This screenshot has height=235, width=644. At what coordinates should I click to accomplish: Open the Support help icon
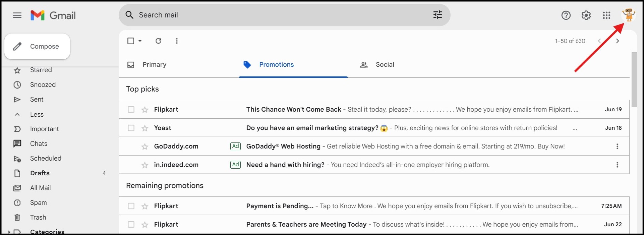(x=566, y=15)
